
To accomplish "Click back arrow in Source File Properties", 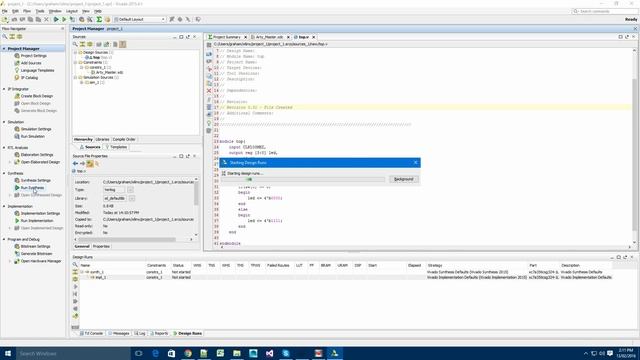I will click(75, 164).
